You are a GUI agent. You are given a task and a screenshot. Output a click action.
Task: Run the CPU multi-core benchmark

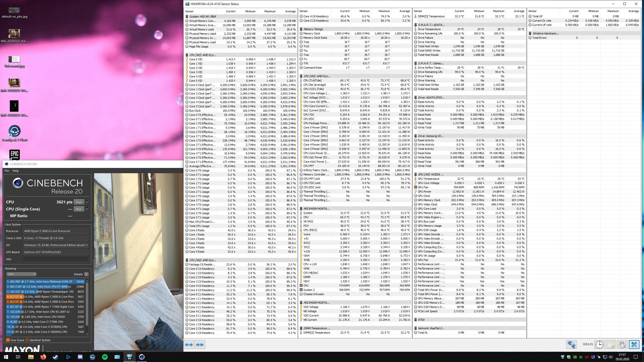[79, 202]
